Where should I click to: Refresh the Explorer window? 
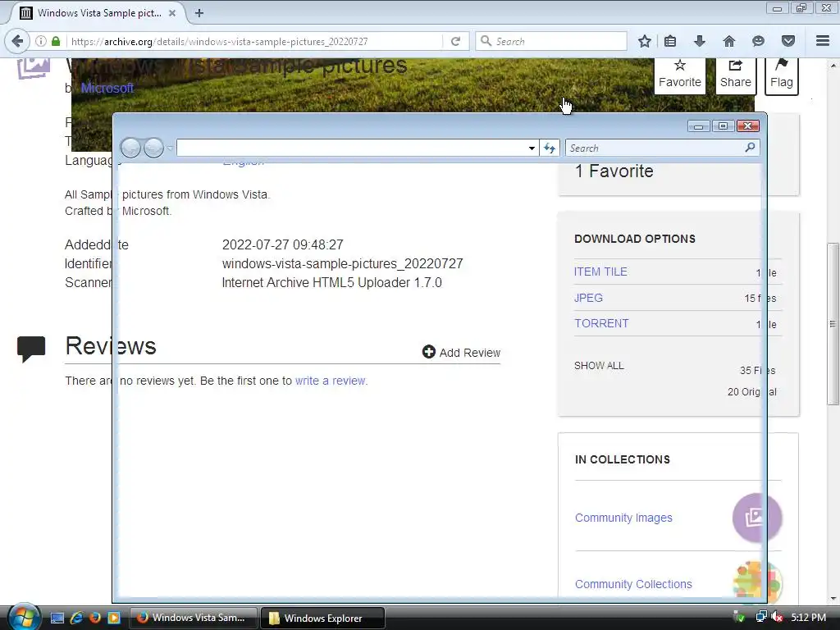550,148
